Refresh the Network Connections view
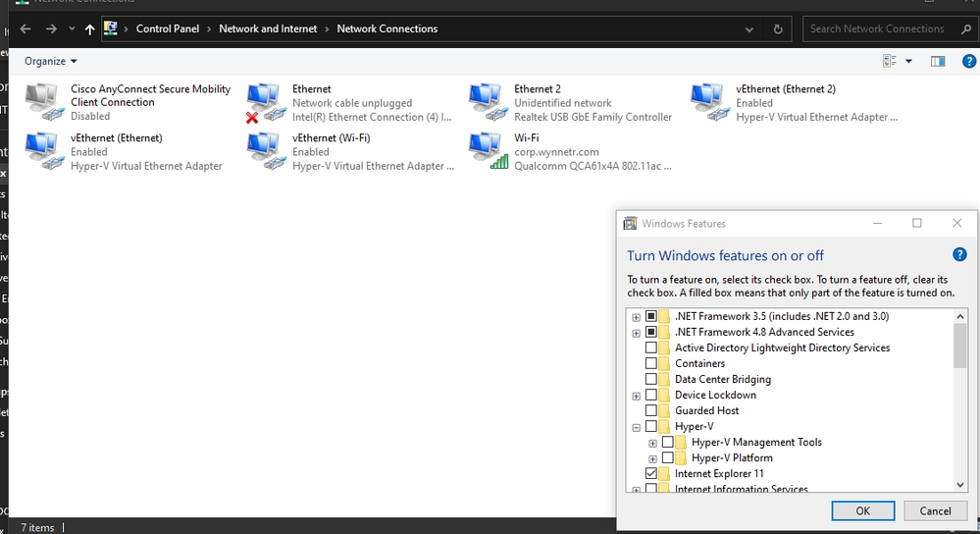Image resolution: width=980 pixels, height=534 pixels. [x=778, y=28]
